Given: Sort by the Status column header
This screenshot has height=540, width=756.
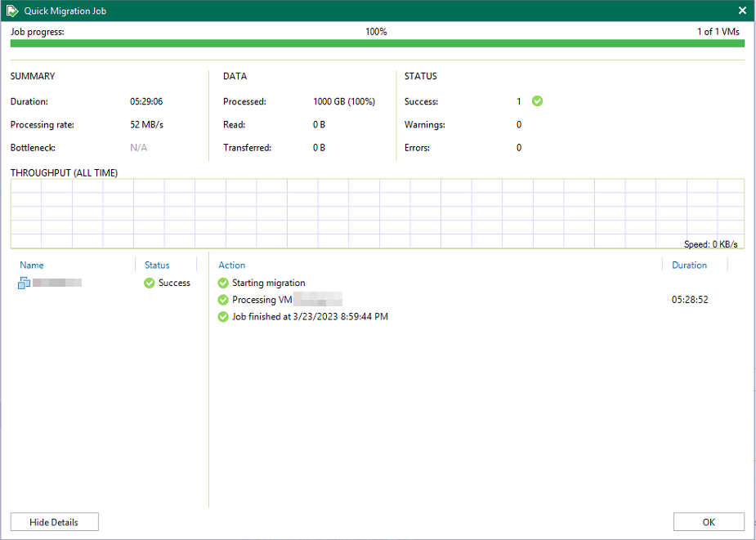Looking at the screenshot, I should coord(157,265).
